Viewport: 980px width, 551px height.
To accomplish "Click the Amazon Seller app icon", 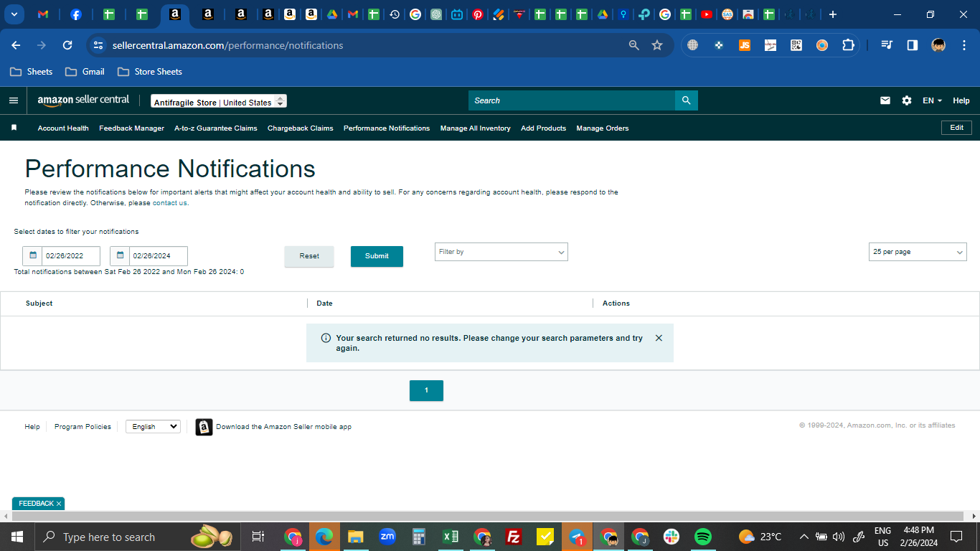I will [204, 427].
